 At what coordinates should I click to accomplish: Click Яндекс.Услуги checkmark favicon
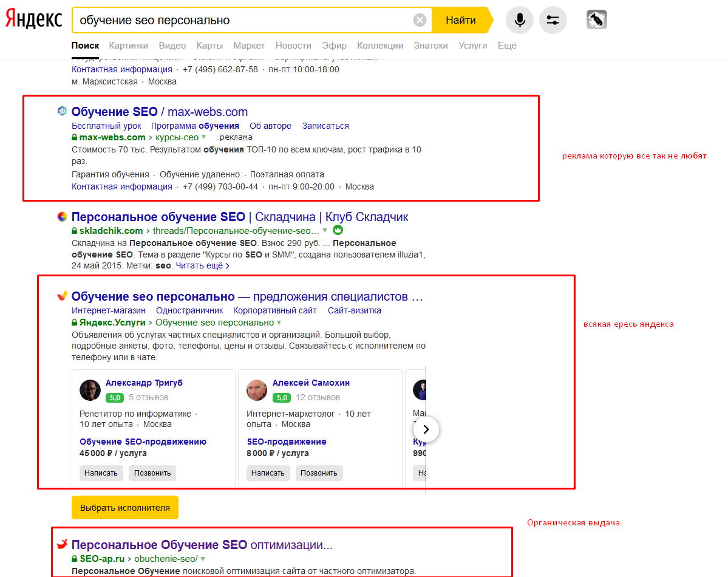click(x=62, y=296)
